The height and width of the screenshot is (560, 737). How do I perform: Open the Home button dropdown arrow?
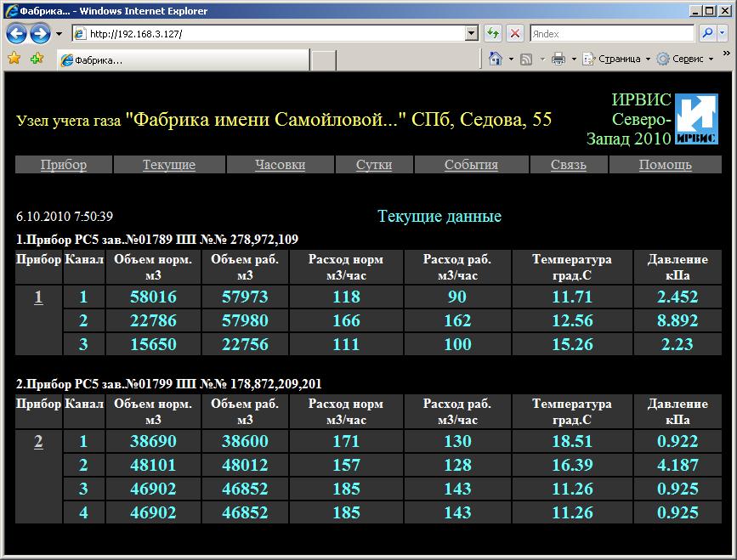pyautogui.click(x=511, y=59)
